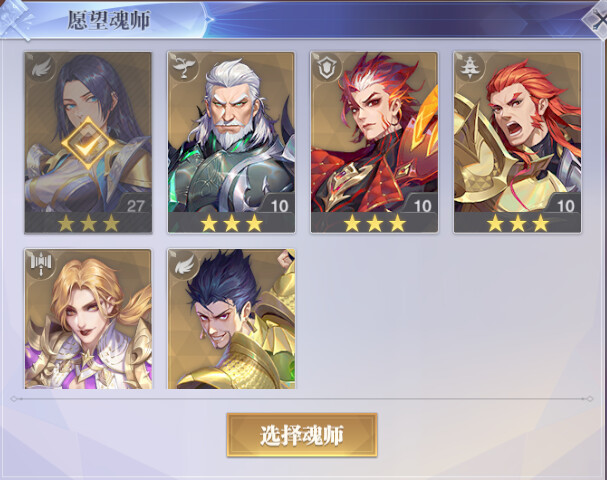Click the number 27 badge on first card
Viewport: 607px width, 480px height.
coord(135,206)
